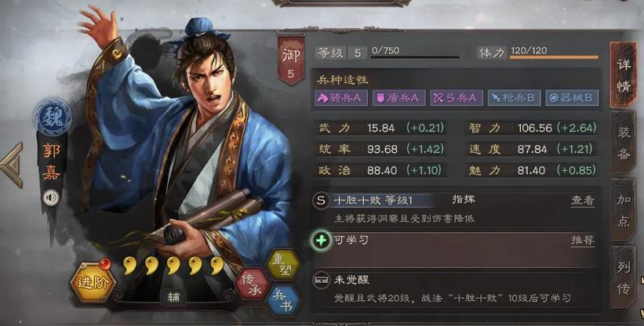The height and width of the screenshot is (326, 644).
Task: Click the 推荐 recommend link
Action: pos(582,241)
